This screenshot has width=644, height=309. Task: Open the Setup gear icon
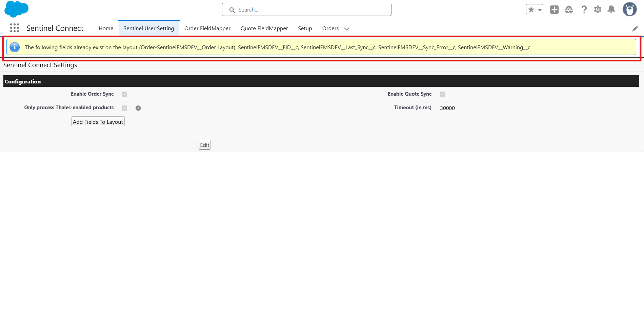tap(598, 10)
